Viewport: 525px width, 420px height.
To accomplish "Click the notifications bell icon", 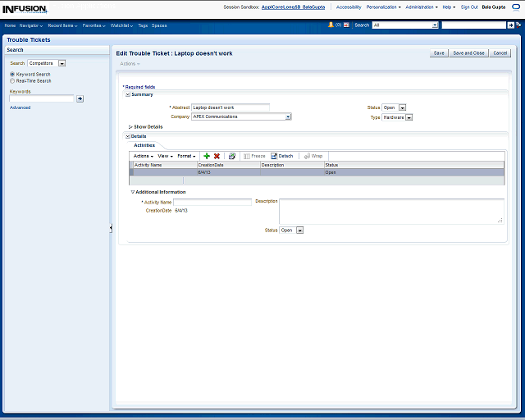I will [331, 25].
